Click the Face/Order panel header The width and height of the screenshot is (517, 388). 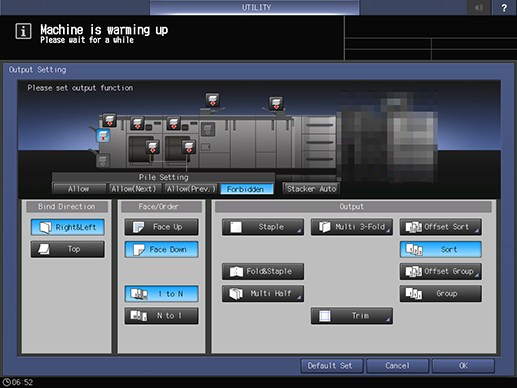click(x=161, y=207)
